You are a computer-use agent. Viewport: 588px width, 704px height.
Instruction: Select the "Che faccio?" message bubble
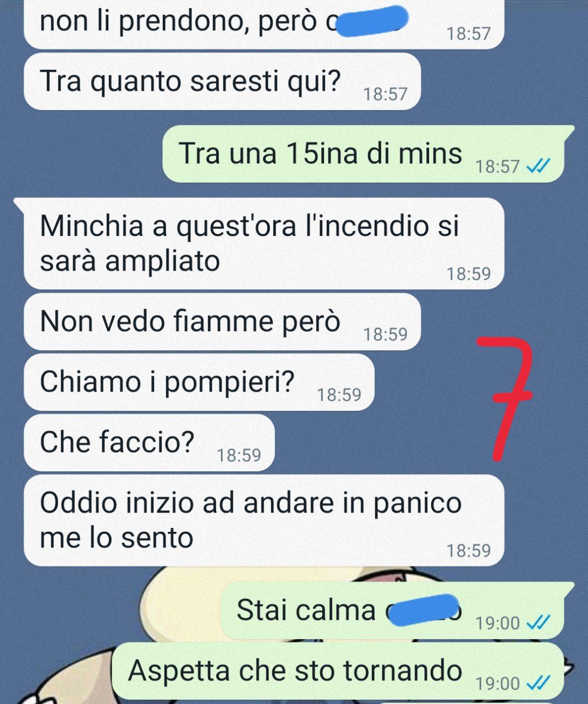point(149,442)
